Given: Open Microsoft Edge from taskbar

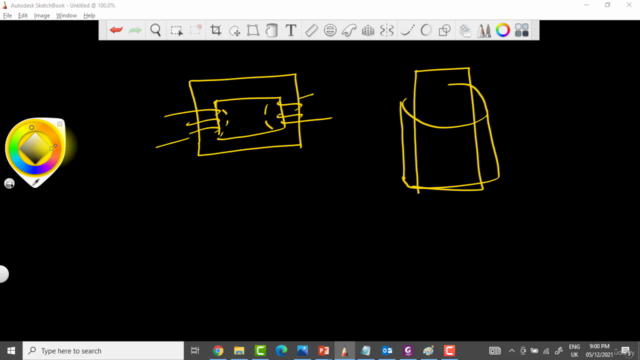Looking at the screenshot, I should click(281, 351).
